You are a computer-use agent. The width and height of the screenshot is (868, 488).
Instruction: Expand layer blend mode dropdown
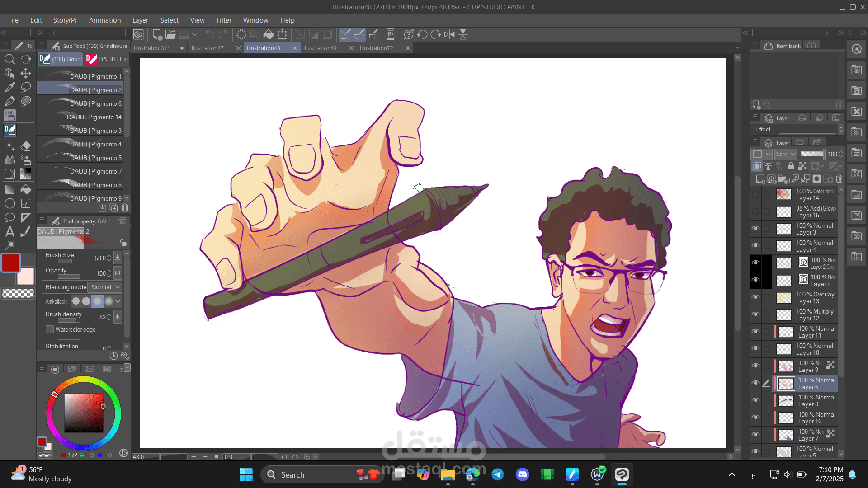(785, 154)
